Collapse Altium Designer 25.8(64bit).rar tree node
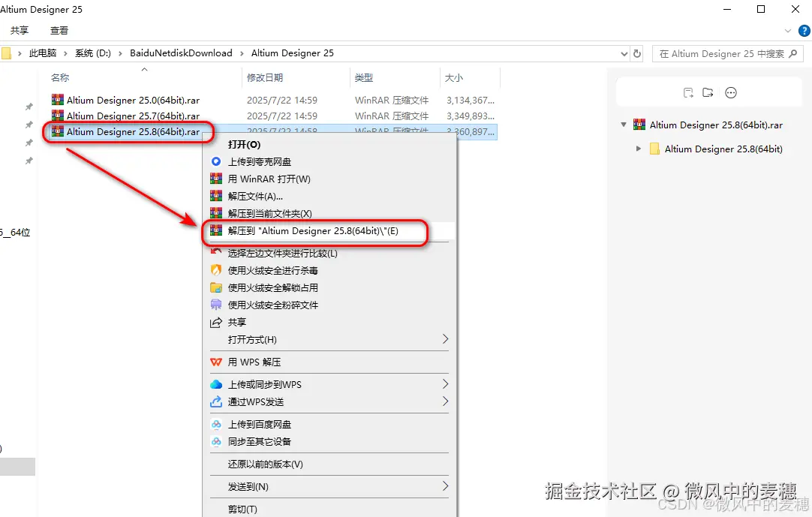Viewport: 812px width, 517px height. pyautogui.click(x=624, y=125)
